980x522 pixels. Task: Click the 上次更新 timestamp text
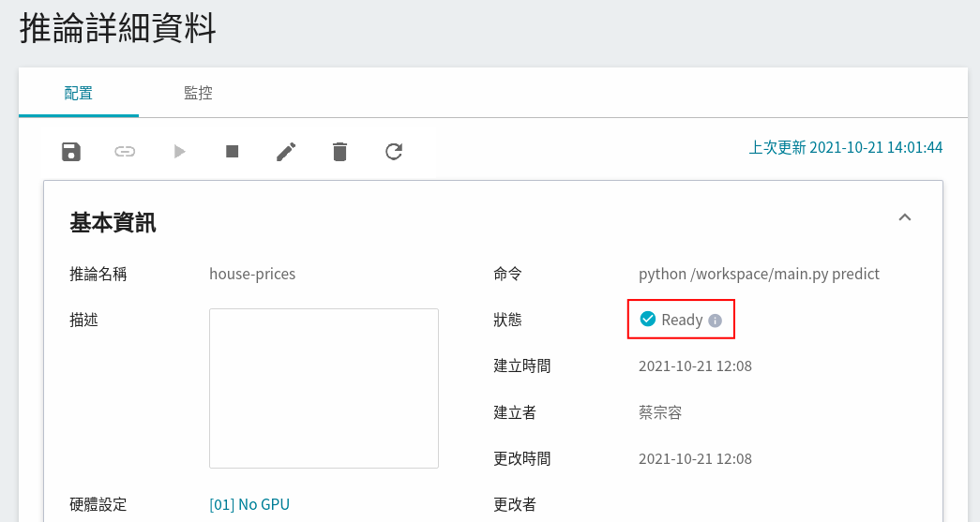[845, 147]
